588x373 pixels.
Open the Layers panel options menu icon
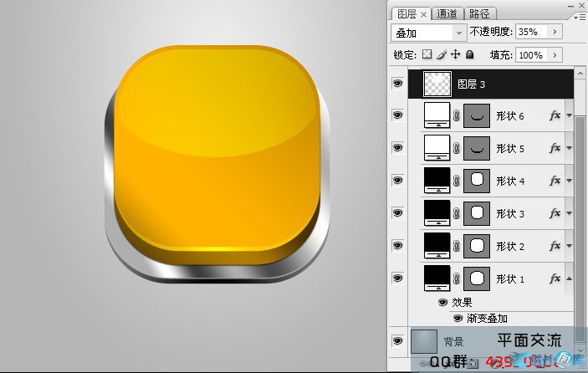579,18
